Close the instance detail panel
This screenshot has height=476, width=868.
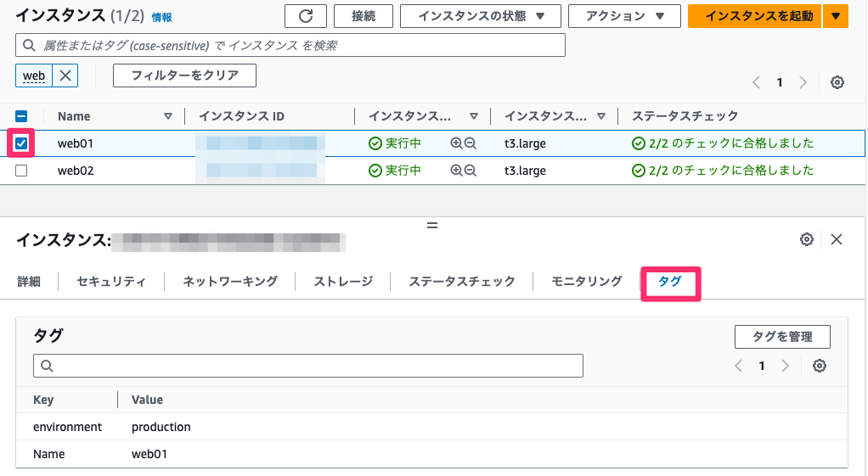[837, 239]
